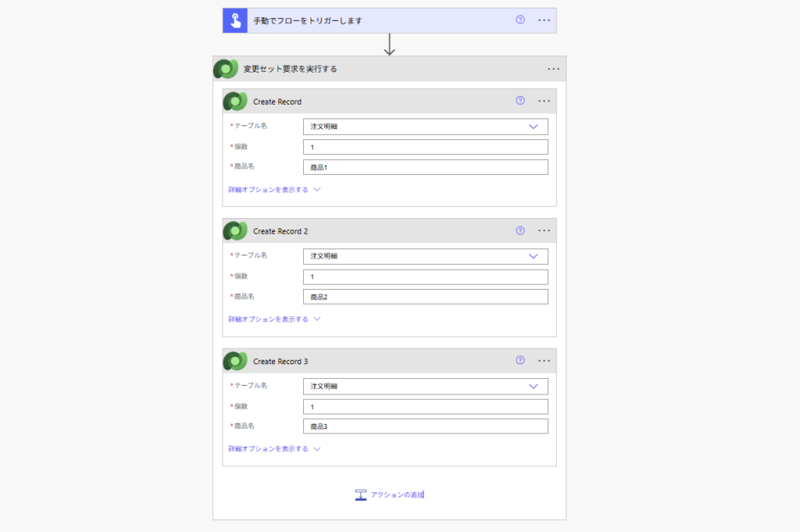Image resolution: width=800 pixels, height=532 pixels.
Task: Open the Create Record 2 ellipsis menu
Action: point(545,230)
